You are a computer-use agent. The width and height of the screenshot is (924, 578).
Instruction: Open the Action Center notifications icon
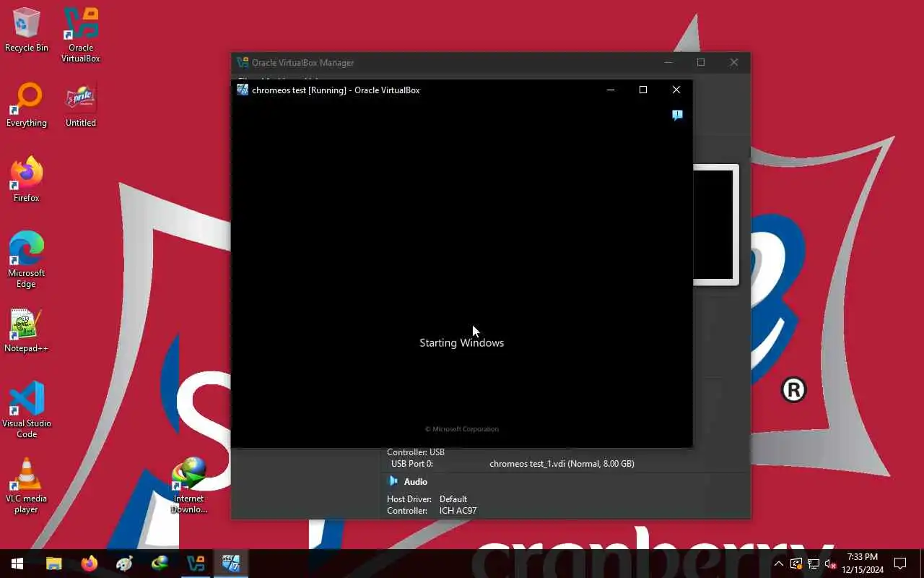click(900, 564)
